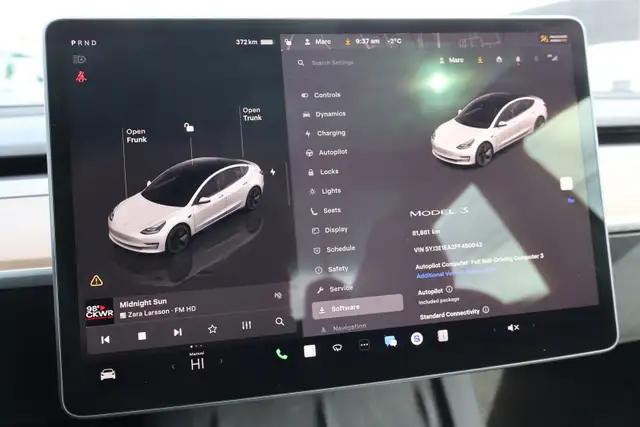Tap the info icon next to Autopilot

pyautogui.click(x=449, y=289)
